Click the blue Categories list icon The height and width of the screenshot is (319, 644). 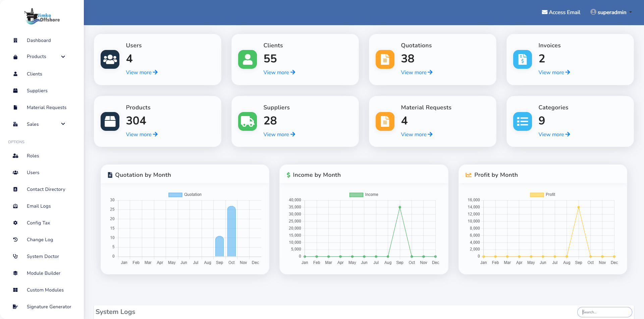[x=523, y=121]
